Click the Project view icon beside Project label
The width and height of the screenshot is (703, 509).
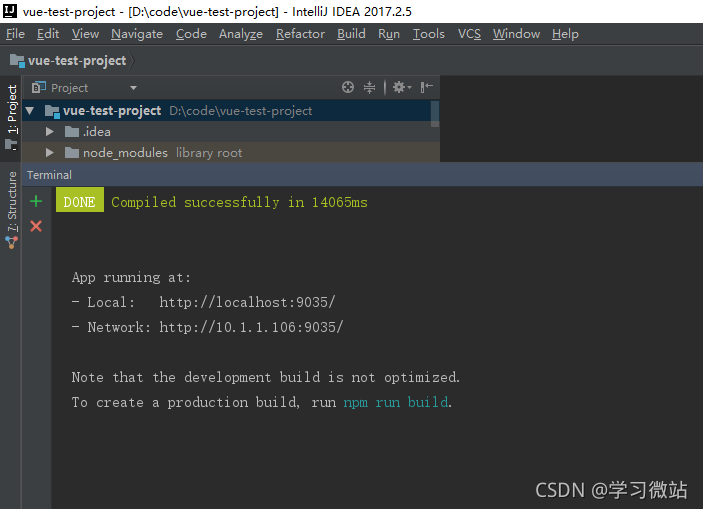click(39, 87)
